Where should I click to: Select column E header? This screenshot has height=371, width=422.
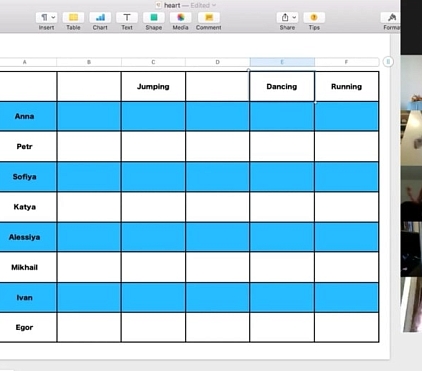(x=282, y=62)
